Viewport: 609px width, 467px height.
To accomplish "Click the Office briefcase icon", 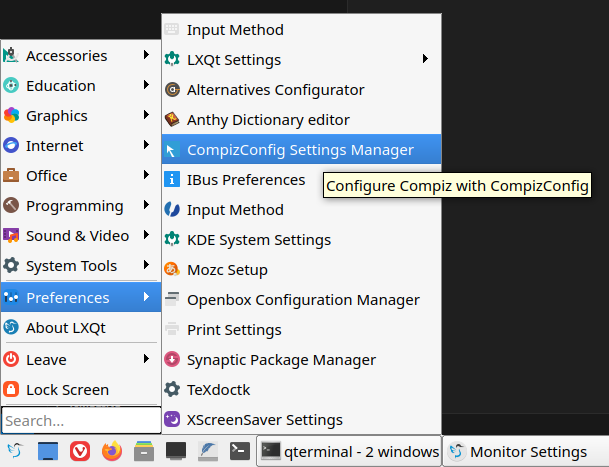I will (11, 175).
